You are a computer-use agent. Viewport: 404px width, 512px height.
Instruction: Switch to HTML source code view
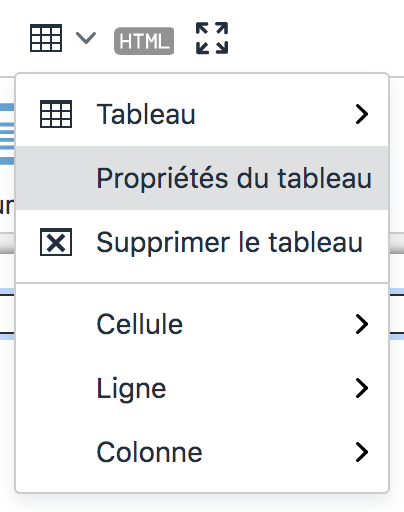coord(144,41)
